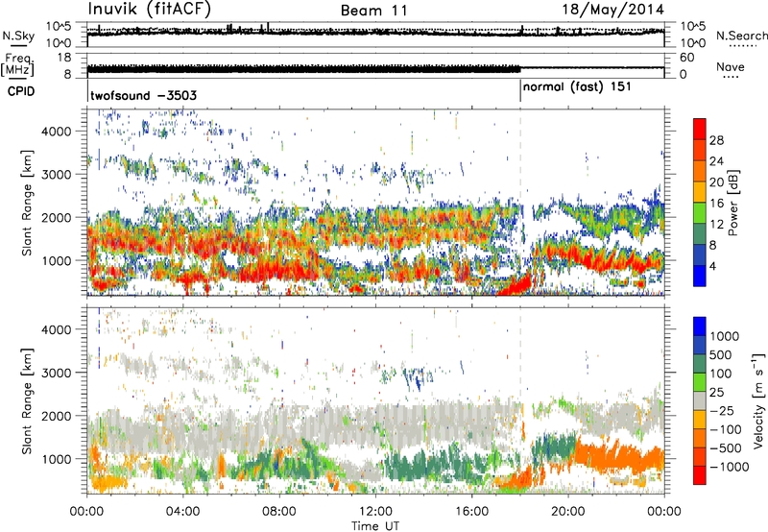Click the 'Velocity [m s-1]' colorbar label
This screenshot has height=532, width=768.
tap(758, 400)
